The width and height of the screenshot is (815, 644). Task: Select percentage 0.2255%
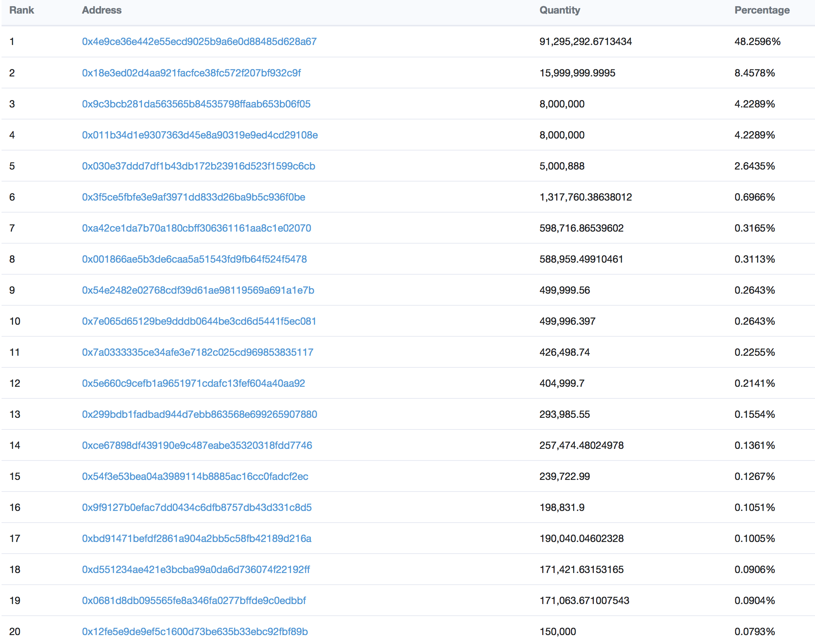coord(754,352)
